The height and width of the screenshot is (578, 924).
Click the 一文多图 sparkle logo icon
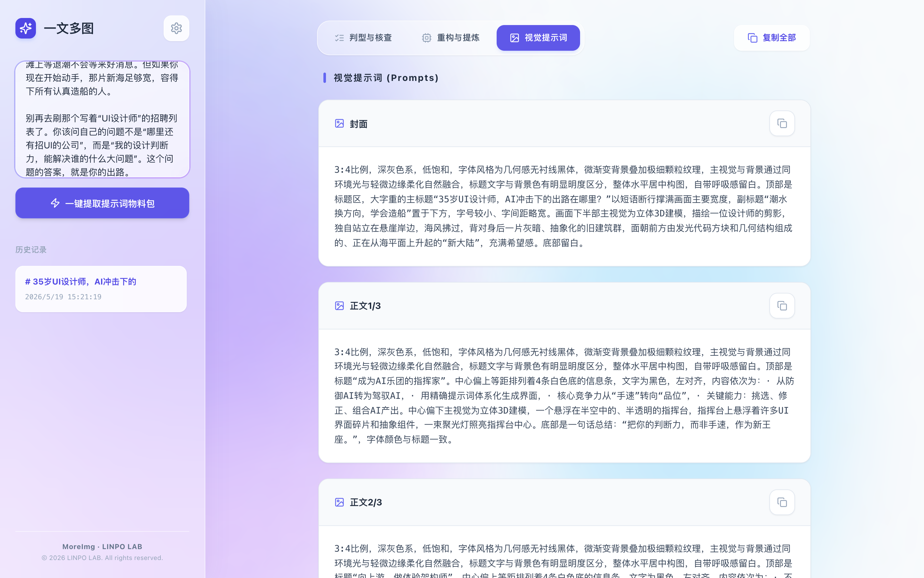coord(26,28)
